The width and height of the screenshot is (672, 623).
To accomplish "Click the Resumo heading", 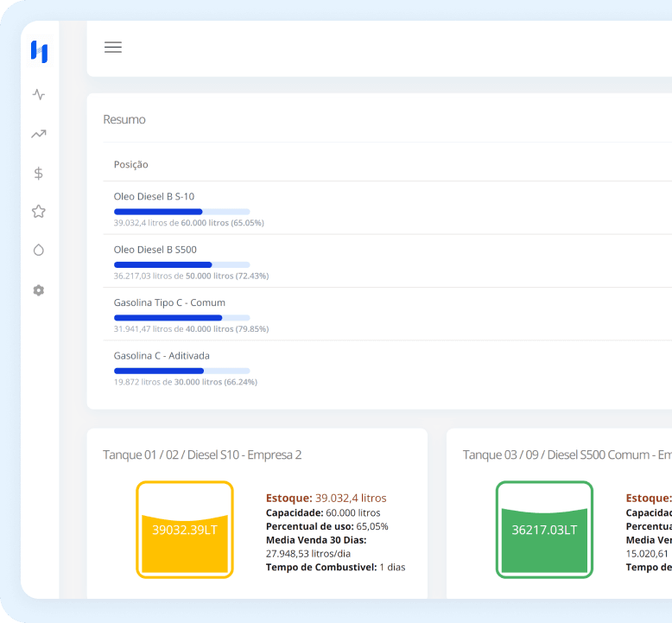I will (x=124, y=119).
